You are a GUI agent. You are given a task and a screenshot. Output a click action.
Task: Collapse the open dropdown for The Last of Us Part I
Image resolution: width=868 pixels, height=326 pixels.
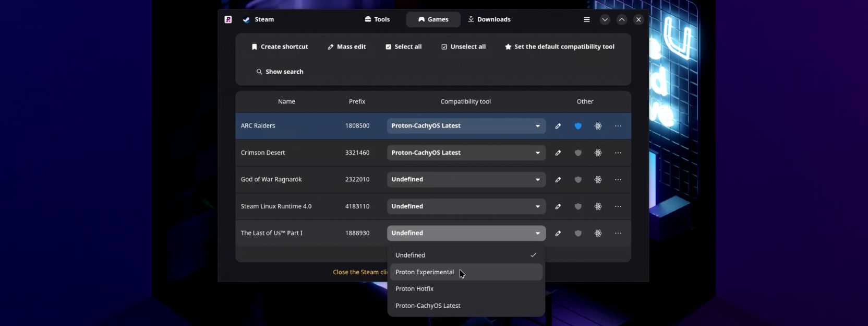click(x=466, y=233)
